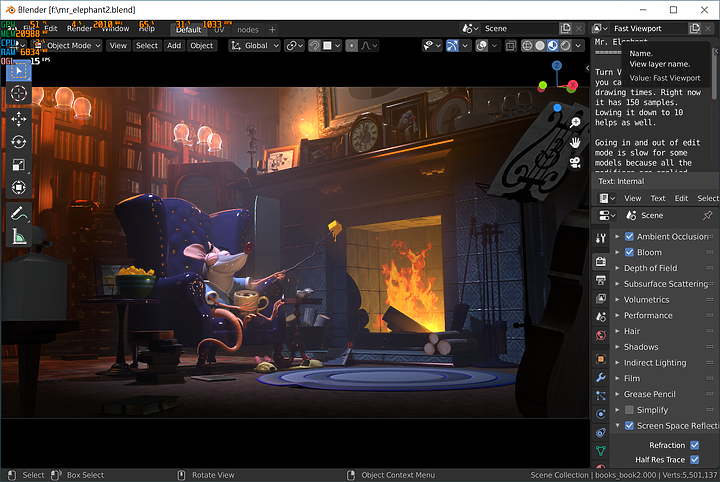This screenshot has height=482, width=720.
Task: Expand the Shadows panel
Action: [618, 347]
